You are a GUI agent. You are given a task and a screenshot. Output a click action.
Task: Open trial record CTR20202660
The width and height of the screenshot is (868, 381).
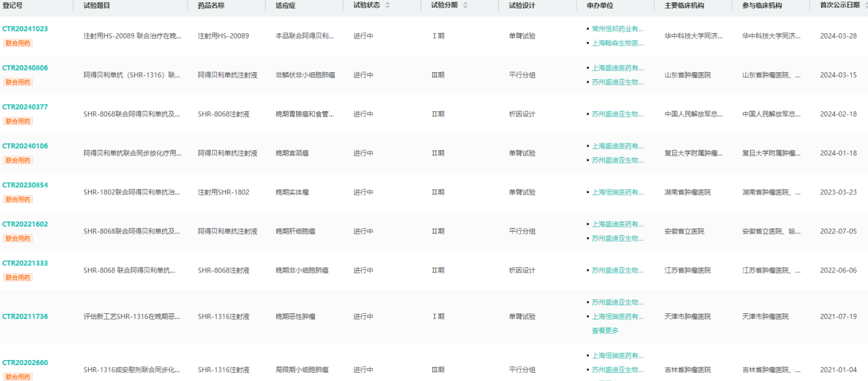point(25,362)
